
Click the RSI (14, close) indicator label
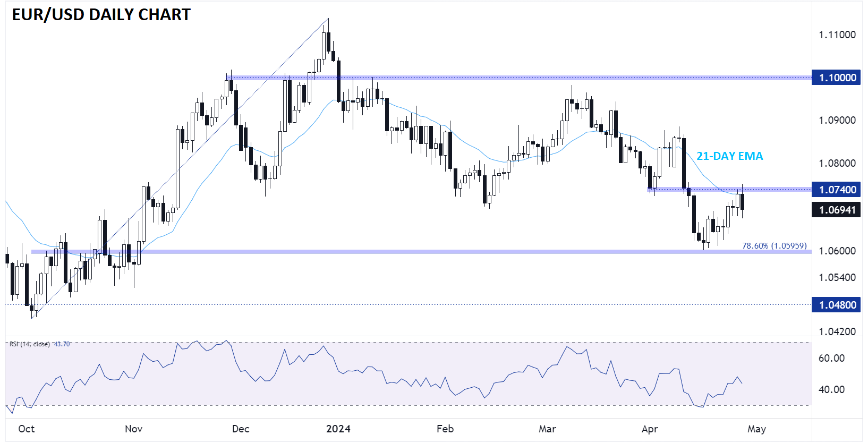pos(30,344)
